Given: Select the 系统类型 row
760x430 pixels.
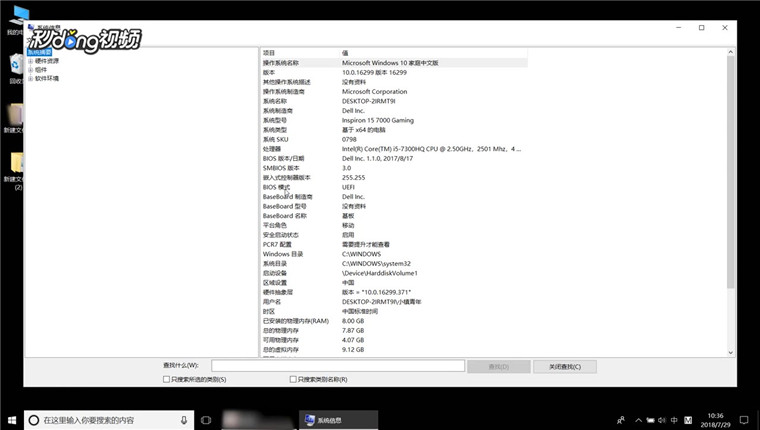Looking at the screenshot, I should pyautogui.click(x=394, y=130).
